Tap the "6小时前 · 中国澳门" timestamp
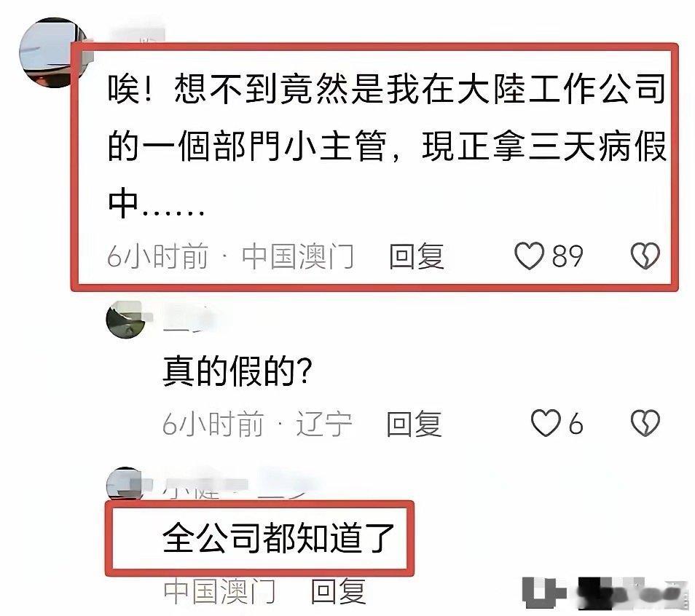 [x=230, y=256]
